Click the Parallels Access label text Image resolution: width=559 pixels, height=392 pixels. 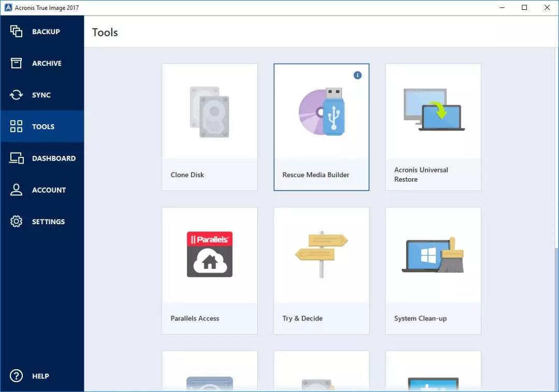(x=195, y=318)
